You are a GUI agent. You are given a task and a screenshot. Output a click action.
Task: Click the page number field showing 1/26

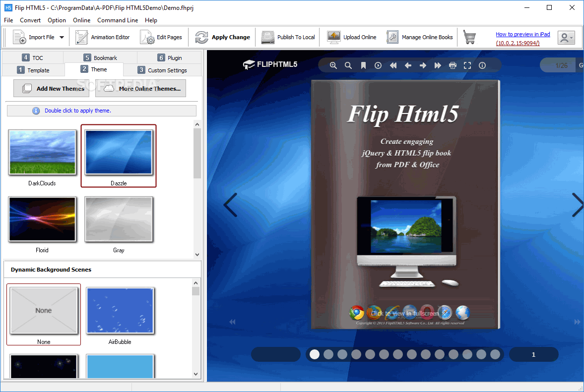click(x=558, y=65)
